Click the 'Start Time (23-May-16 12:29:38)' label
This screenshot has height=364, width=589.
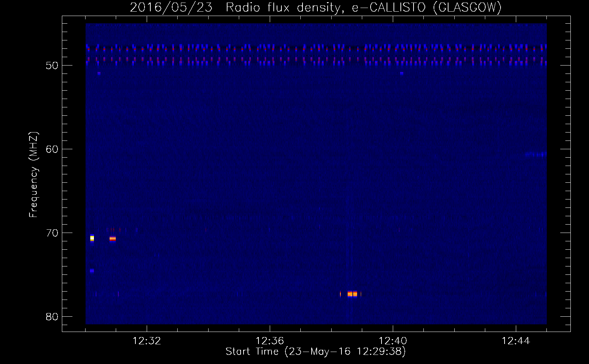tap(316, 352)
